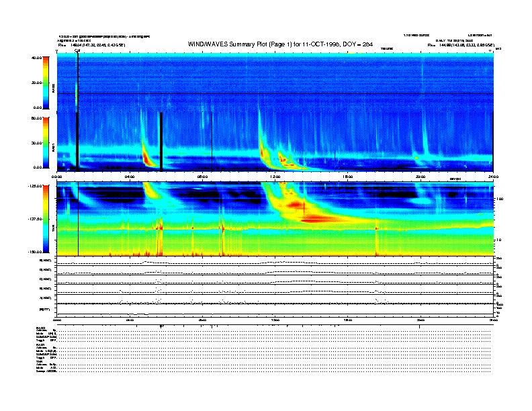Click the Cal marker above RAD2 spectrogram
532x411 pixels.
(77, 50)
